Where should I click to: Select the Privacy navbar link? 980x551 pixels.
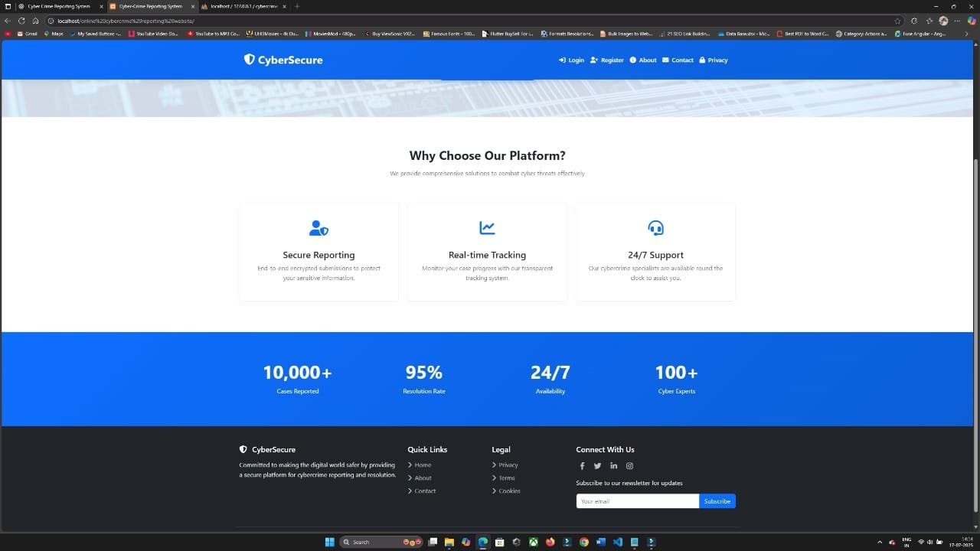[x=713, y=60]
